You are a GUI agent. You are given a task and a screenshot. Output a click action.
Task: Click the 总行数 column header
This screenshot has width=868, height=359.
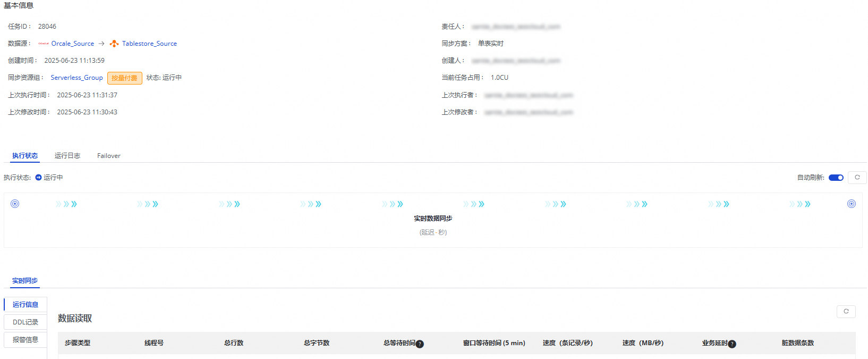click(234, 343)
